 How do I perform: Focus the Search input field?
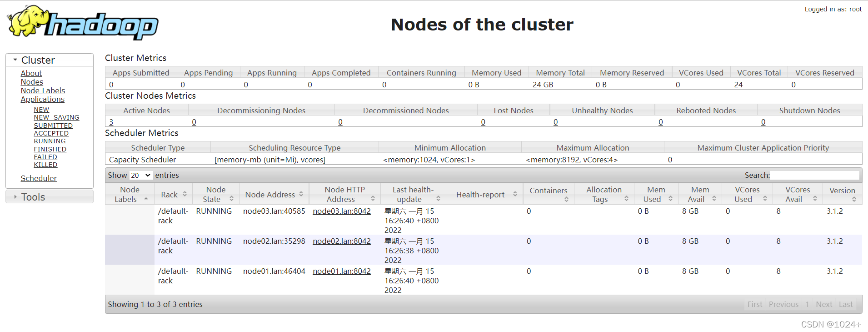pos(814,175)
